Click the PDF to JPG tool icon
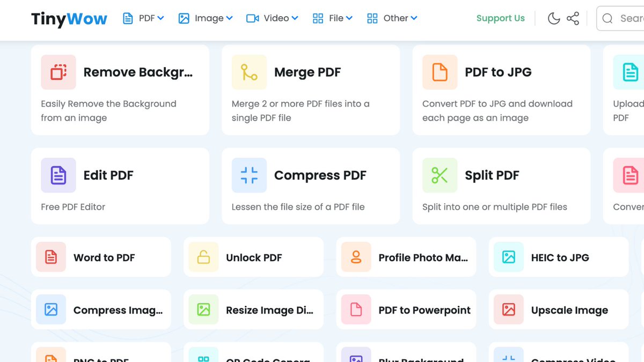 440,72
